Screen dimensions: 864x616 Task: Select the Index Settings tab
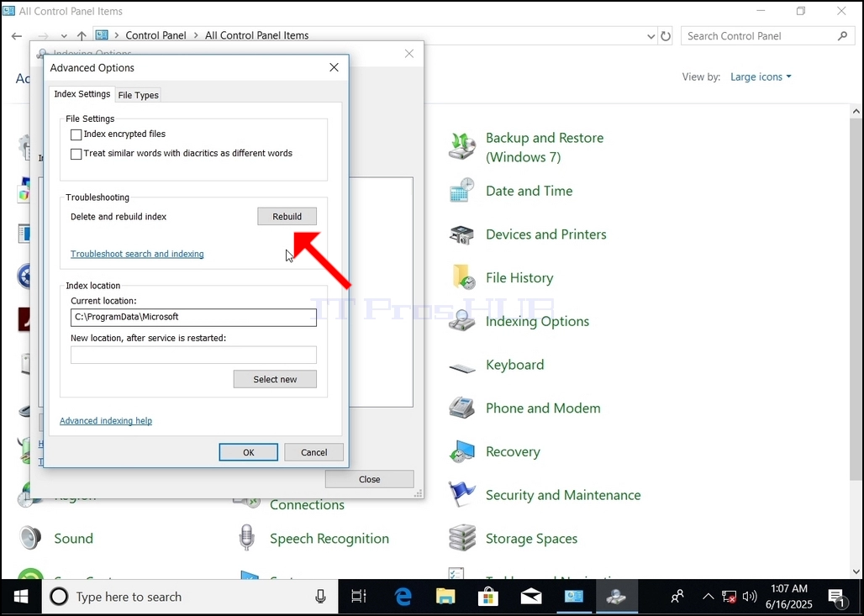point(82,93)
